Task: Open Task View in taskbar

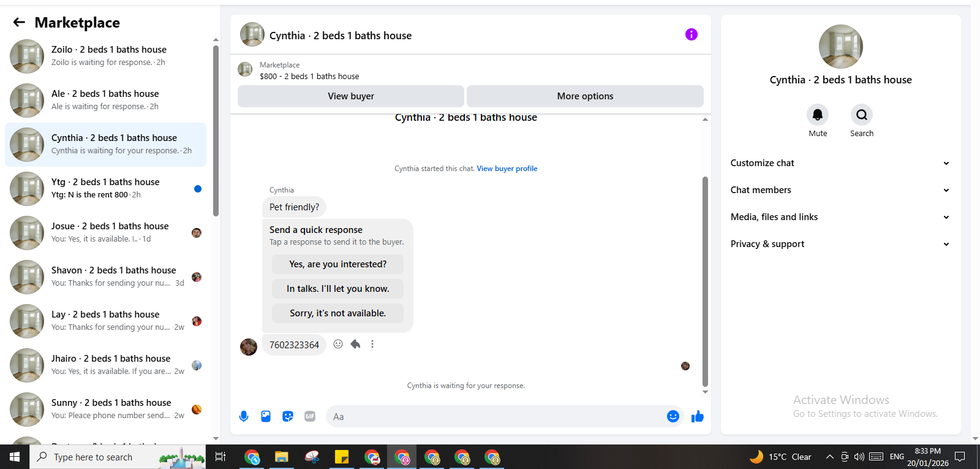Action: pyautogui.click(x=221, y=457)
